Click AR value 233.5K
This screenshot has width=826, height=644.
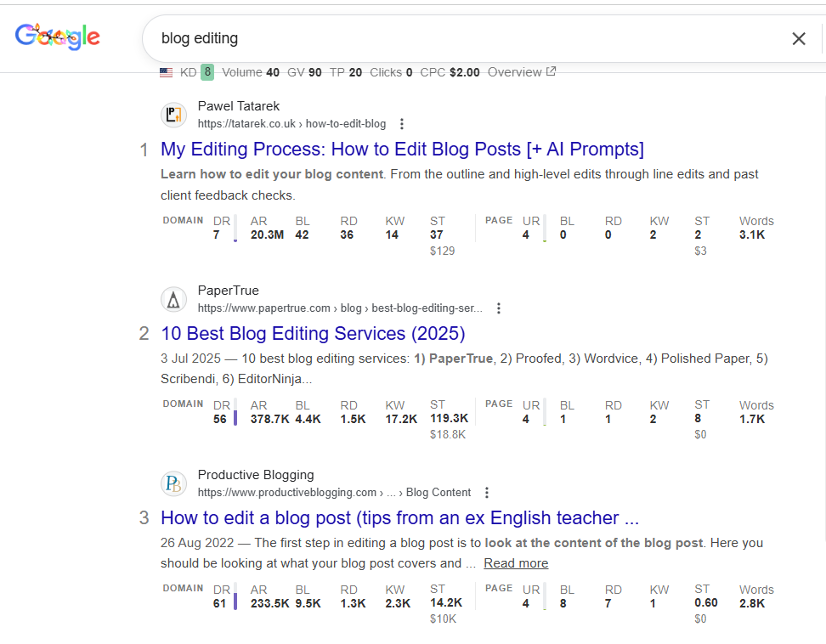pos(269,603)
